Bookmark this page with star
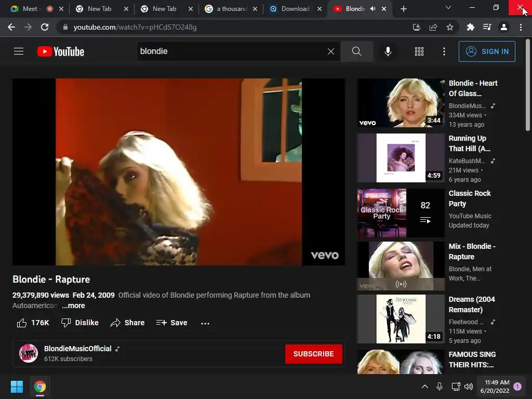The width and height of the screenshot is (532, 399). tap(450, 27)
